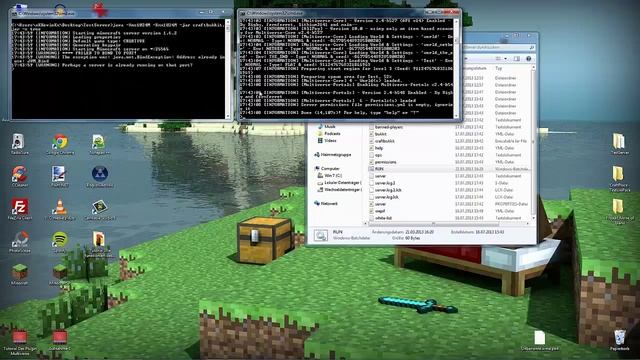The width and height of the screenshot is (640, 360).
Task: Click the Explorer help question-mark icon
Action: [529, 59]
